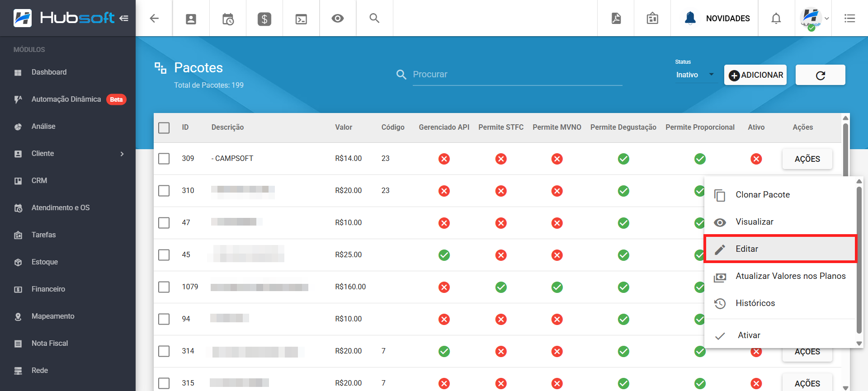The height and width of the screenshot is (391, 868).
Task: Expand the Cliente submenu chevron
Action: pyautogui.click(x=122, y=154)
